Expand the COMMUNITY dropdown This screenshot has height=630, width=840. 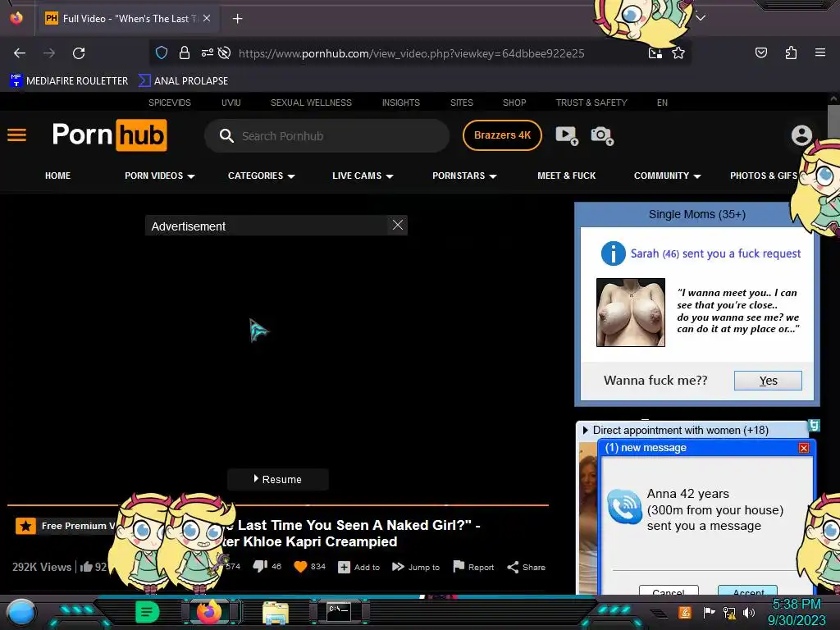pyautogui.click(x=667, y=176)
